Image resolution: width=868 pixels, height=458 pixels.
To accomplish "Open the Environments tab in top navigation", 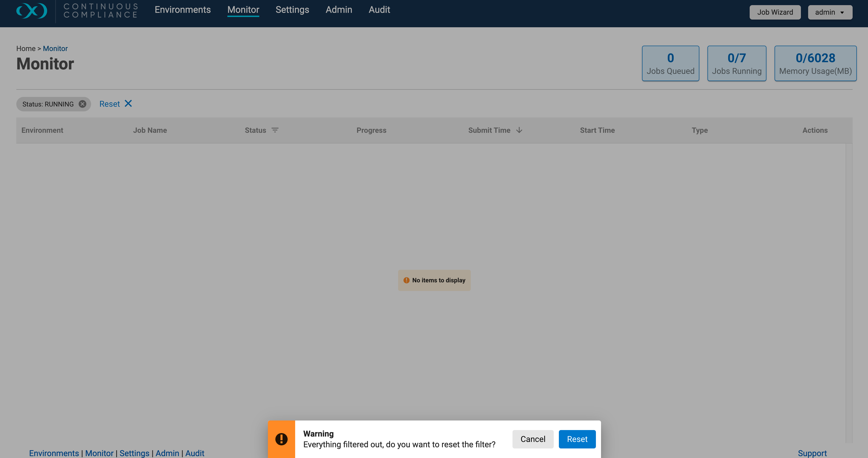I will (x=183, y=10).
